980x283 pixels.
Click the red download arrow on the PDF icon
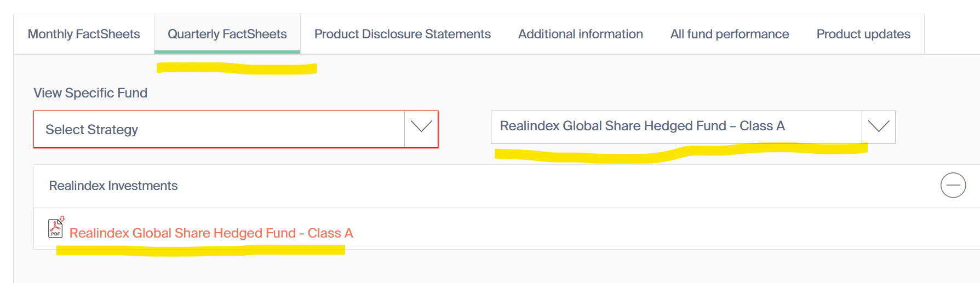[x=62, y=218]
